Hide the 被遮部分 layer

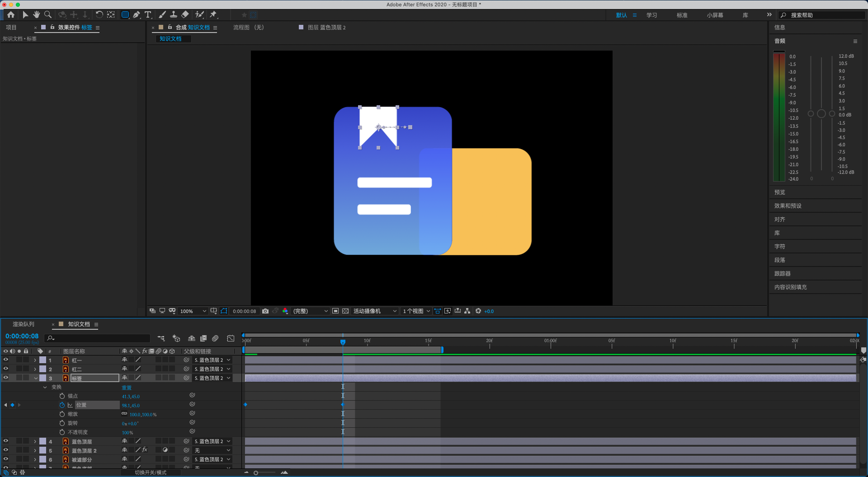coord(6,459)
